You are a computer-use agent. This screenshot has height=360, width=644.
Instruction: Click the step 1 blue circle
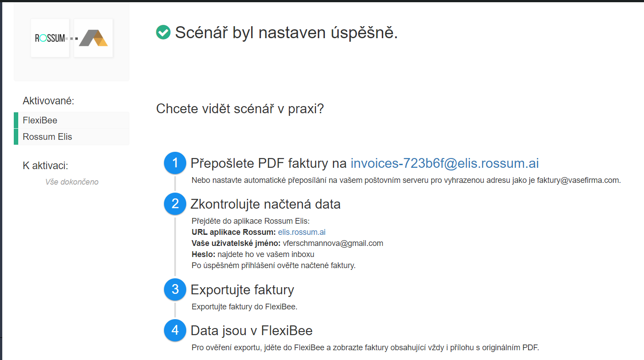pyautogui.click(x=176, y=163)
